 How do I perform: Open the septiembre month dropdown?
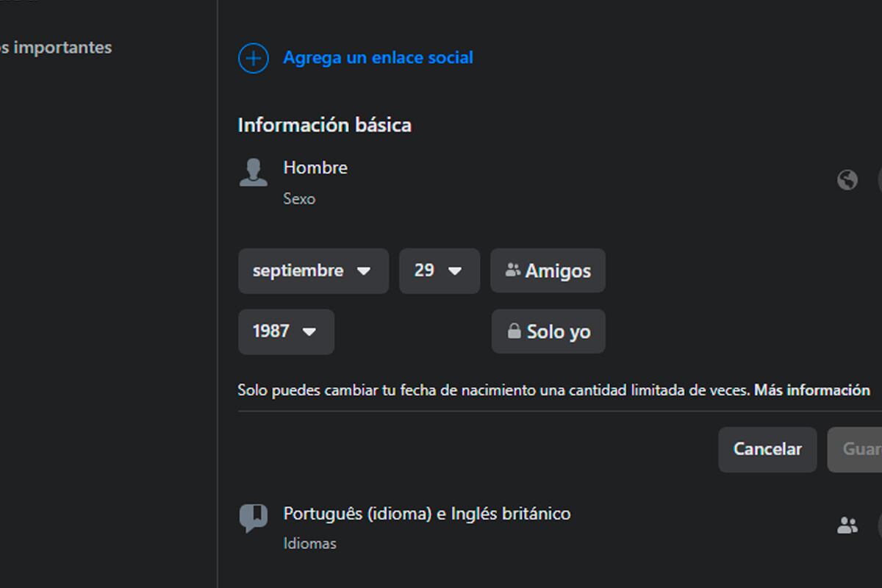[x=312, y=270]
